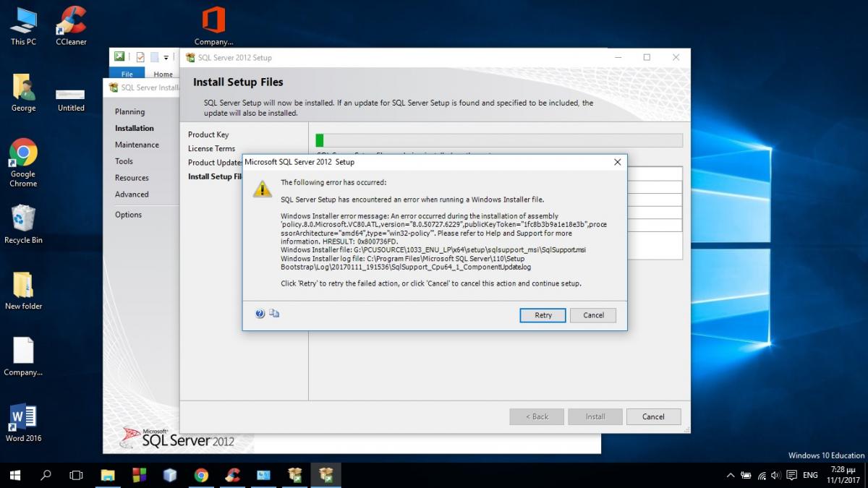868x488 pixels.
Task: Click the battery power tray icon
Action: point(746,475)
